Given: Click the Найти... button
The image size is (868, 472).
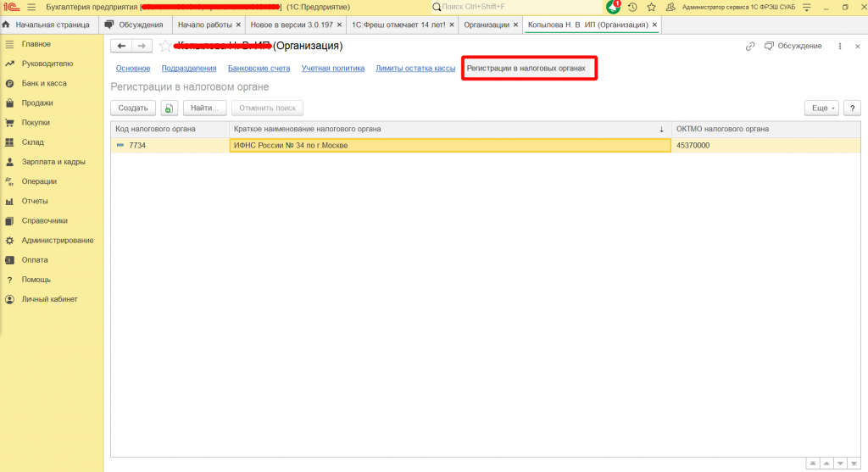Looking at the screenshot, I should tap(204, 108).
